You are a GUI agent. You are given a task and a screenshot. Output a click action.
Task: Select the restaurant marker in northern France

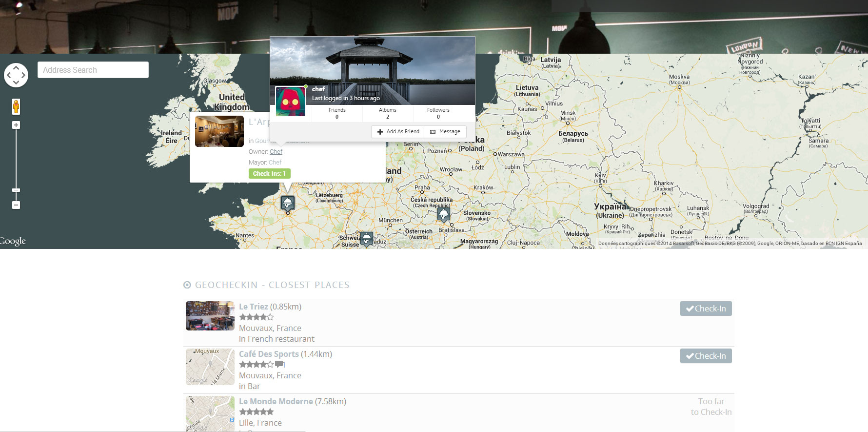click(x=288, y=203)
